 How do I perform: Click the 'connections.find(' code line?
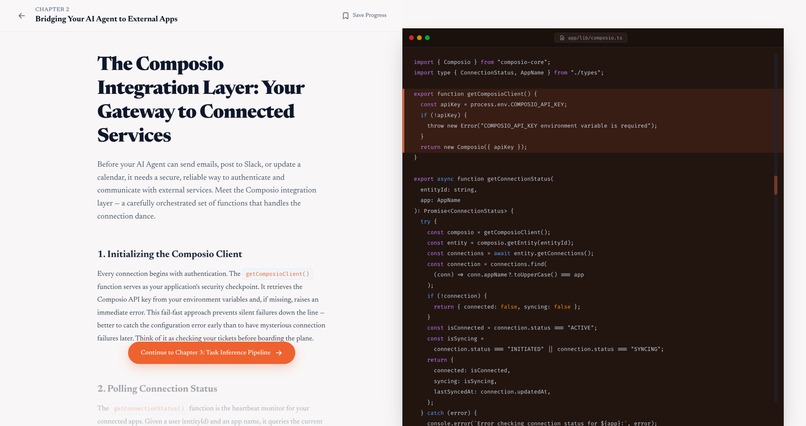coord(487,264)
